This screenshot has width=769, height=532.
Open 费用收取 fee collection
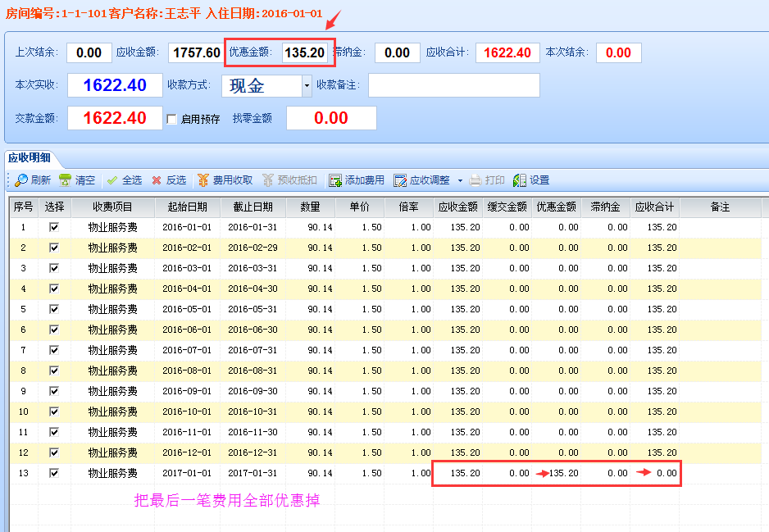tap(225, 180)
